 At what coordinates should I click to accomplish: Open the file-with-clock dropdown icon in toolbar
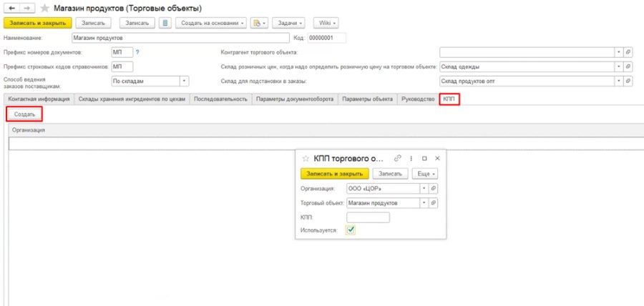259,23
